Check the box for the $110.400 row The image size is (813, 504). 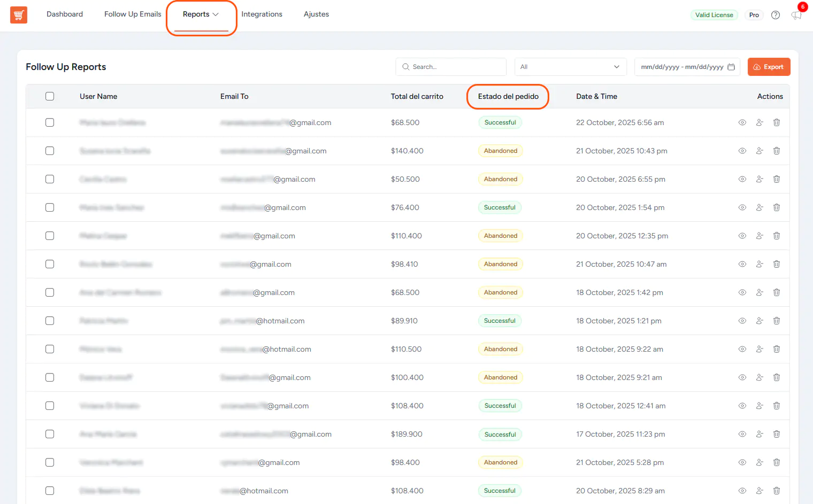50,236
